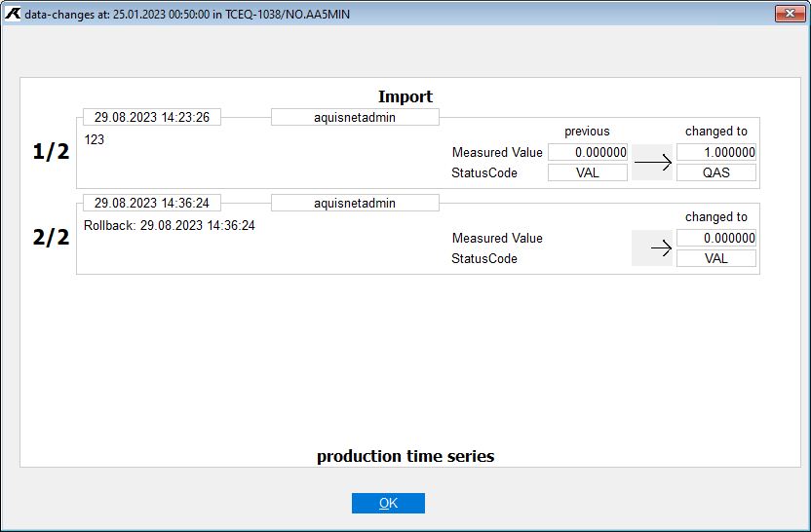Click the comment text 123
Image resolution: width=811 pixels, height=532 pixels.
pyautogui.click(x=95, y=140)
